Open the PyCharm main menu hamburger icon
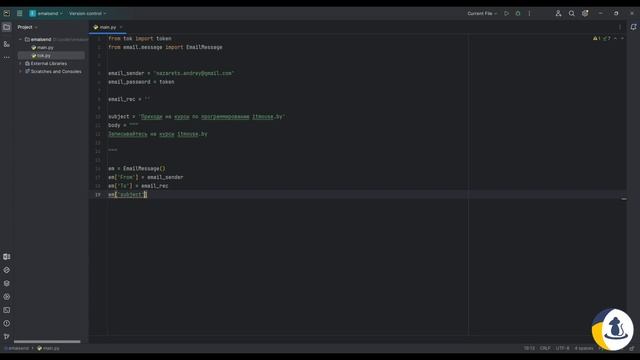 click(19, 13)
